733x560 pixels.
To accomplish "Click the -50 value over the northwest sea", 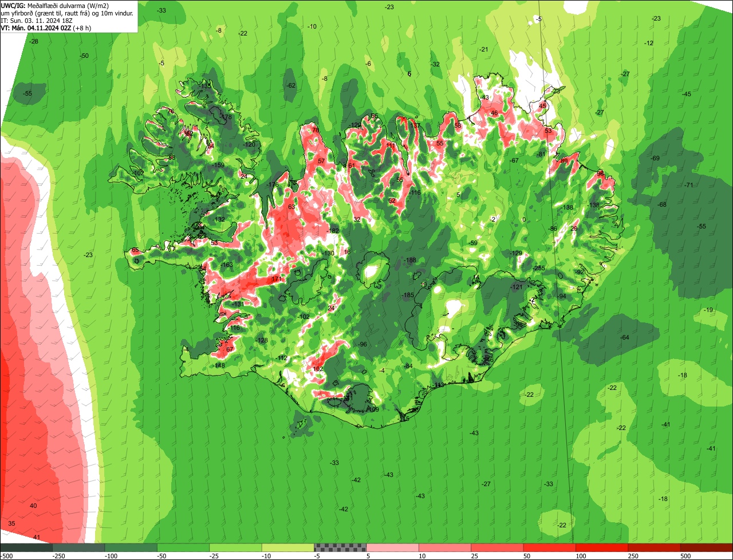I will 84,56.
